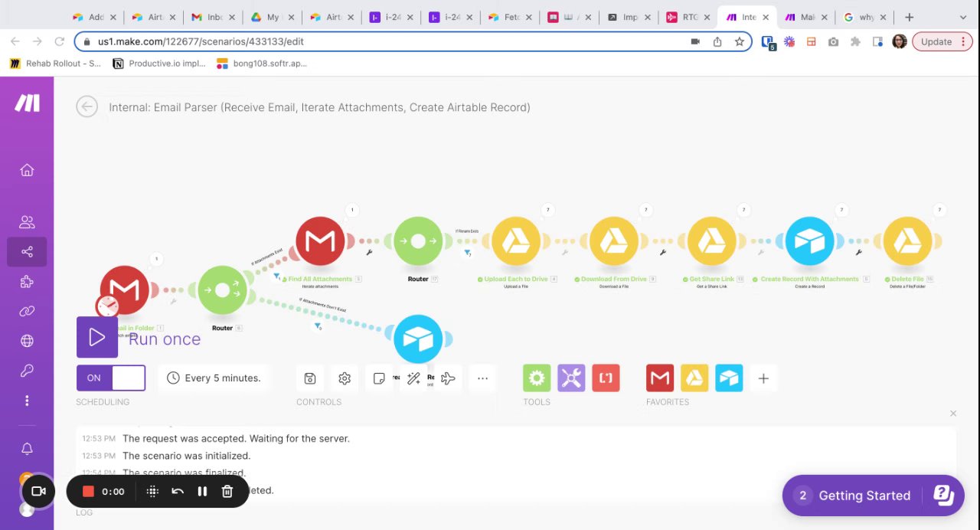The width and height of the screenshot is (980, 530).
Task: Open the Gmail Watch Email trigger module
Action: (125, 290)
